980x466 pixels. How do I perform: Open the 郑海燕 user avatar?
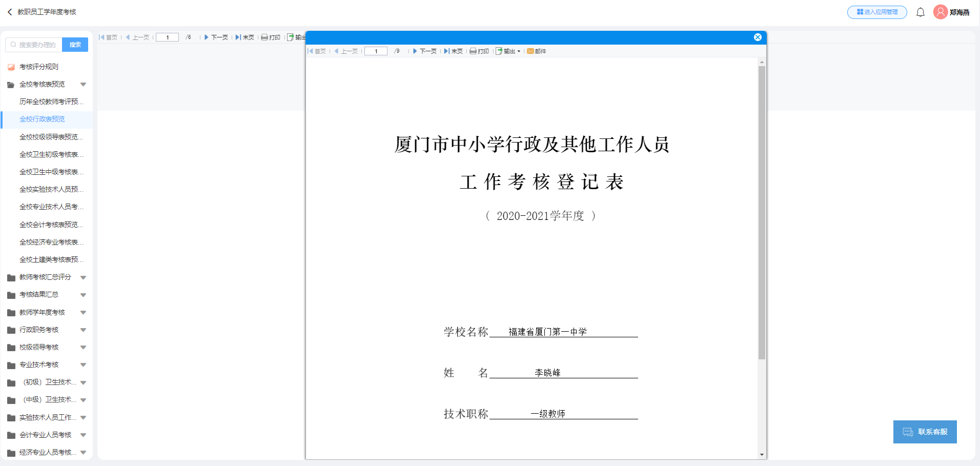click(x=940, y=12)
